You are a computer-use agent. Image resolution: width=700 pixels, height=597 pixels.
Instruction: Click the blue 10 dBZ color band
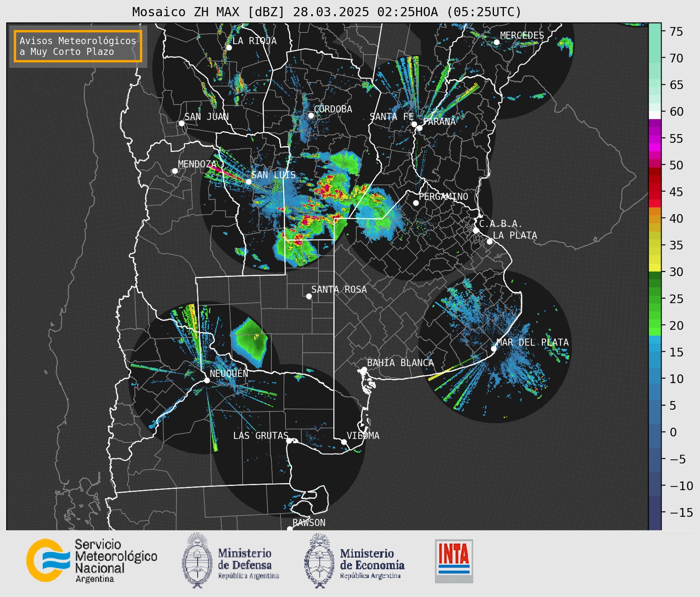(655, 379)
